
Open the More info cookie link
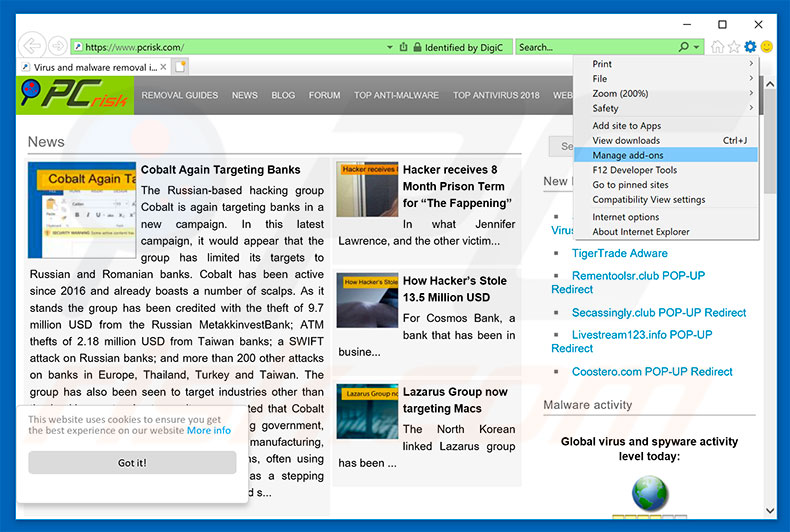(x=209, y=430)
